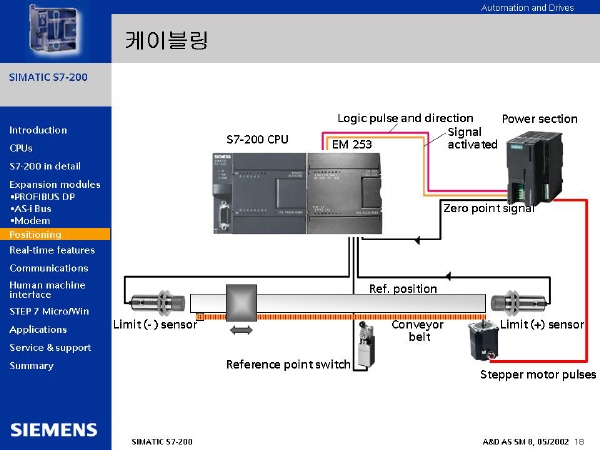The height and width of the screenshot is (450, 600).
Task: Click the Limit (+) sensor image
Action: click(518, 303)
